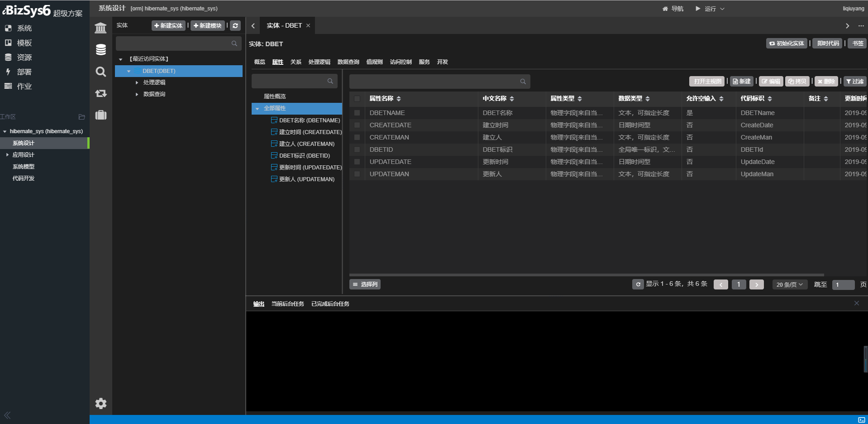The image size is (868, 424).
Task: Click the 选择列 column chooser button
Action: [365, 284]
